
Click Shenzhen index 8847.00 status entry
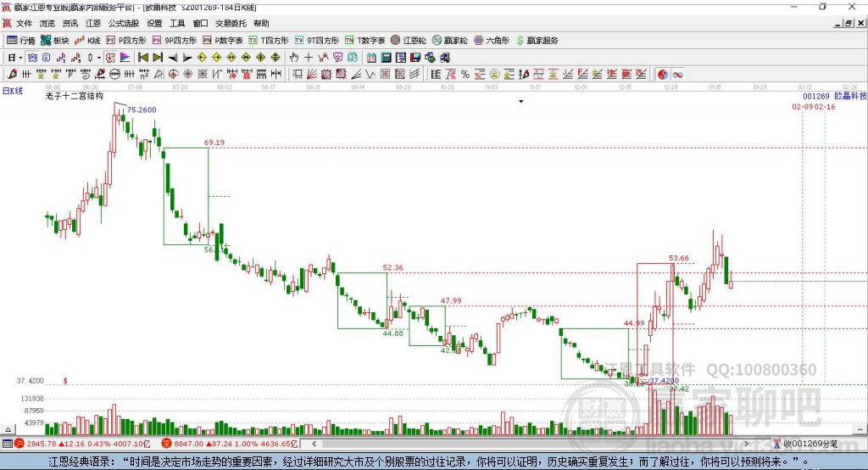click(x=230, y=444)
